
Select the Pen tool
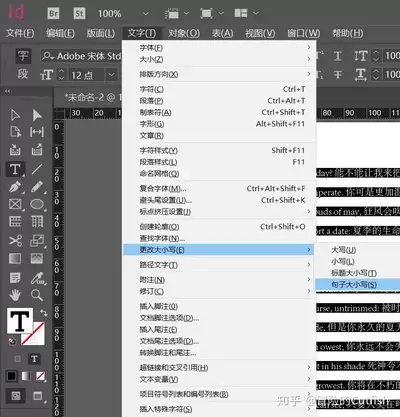tap(15, 187)
